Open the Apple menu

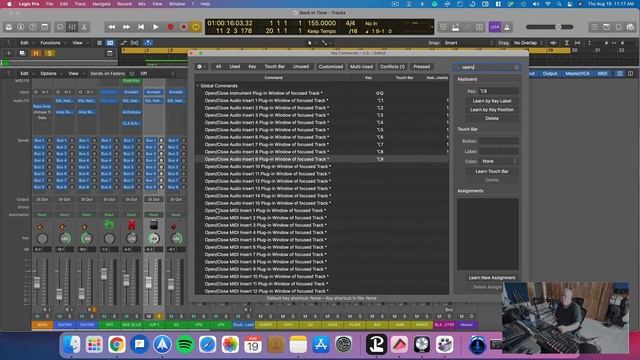coord(9,4)
